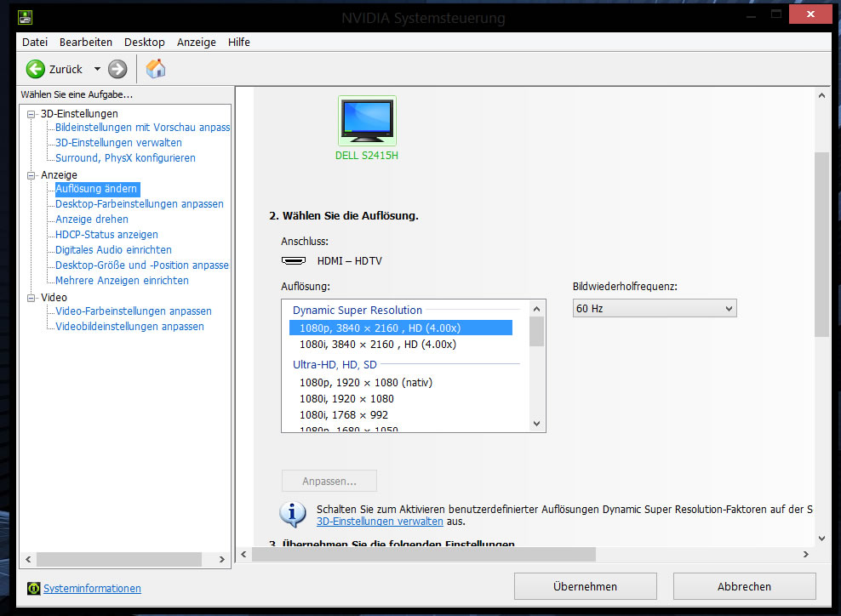Image resolution: width=841 pixels, height=616 pixels.
Task: Click the blue info icon near Anpassen
Action: click(292, 514)
